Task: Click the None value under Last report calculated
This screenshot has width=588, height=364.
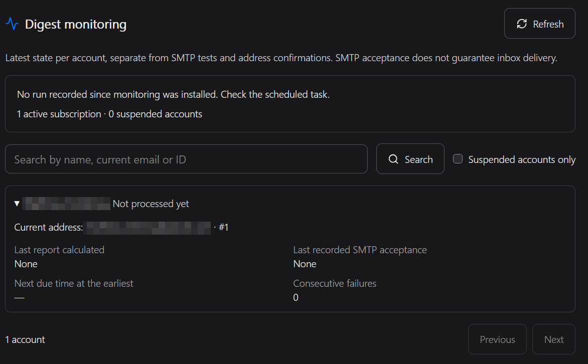Action: (x=26, y=264)
